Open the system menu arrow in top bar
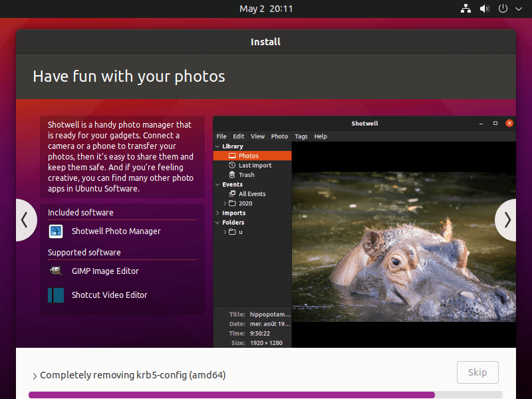Viewport: 532px width, 399px height. (519, 9)
